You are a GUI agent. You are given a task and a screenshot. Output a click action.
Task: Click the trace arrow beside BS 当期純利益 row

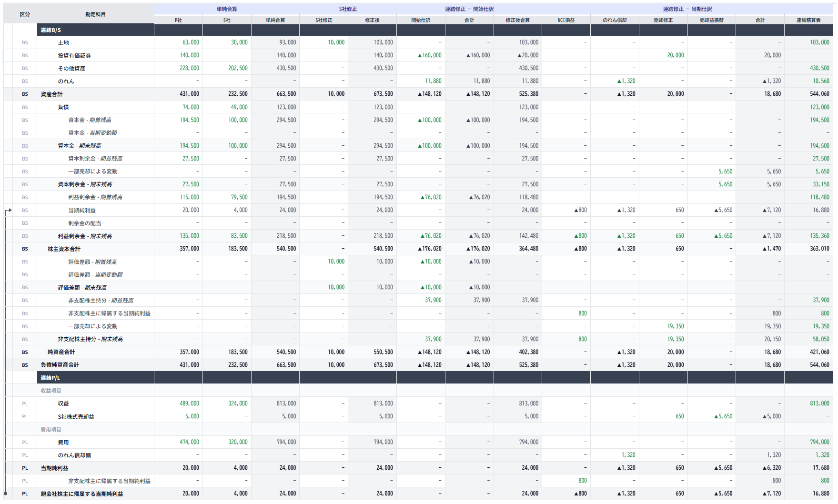(9, 210)
